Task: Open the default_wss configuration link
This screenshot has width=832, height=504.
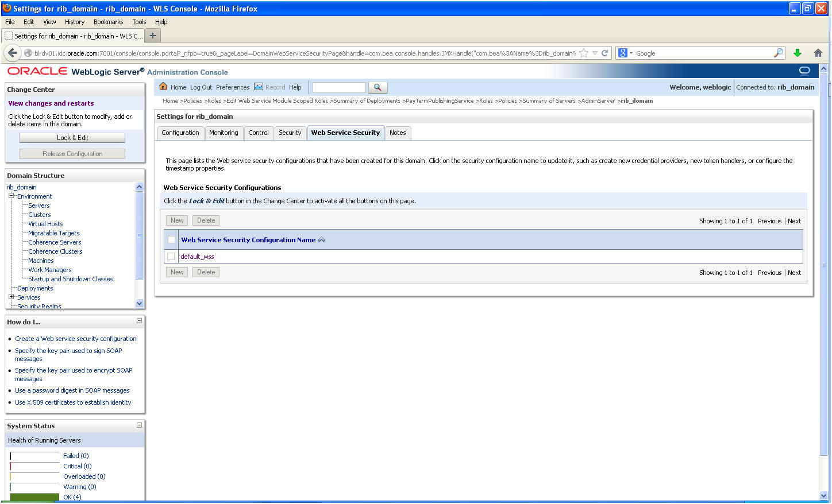Action: pos(197,257)
